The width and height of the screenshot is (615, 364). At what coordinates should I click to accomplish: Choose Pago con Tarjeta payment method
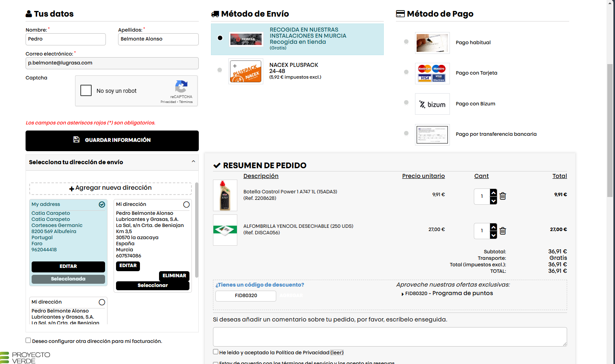pyautogui.click(x=406, y=72)
